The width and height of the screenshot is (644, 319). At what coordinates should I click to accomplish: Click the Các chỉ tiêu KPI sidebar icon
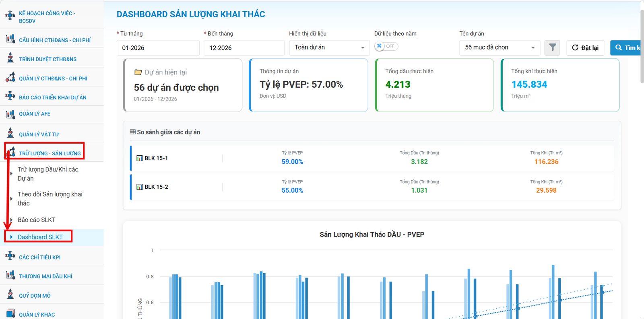tap(10, 256)
